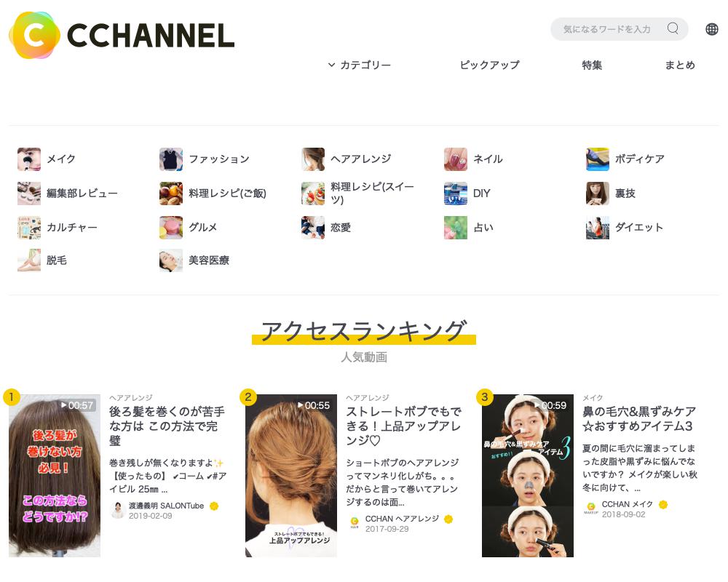This screenshot has height=582, width=728.
Task: Play the 鼻の毛穴&黒ずみケア video thumbnail
Action: point(527,475)
